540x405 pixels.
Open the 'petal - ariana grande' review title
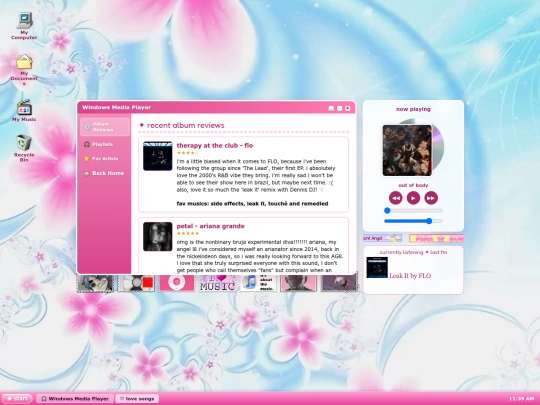pyautogui.click(x=210, y=226)
